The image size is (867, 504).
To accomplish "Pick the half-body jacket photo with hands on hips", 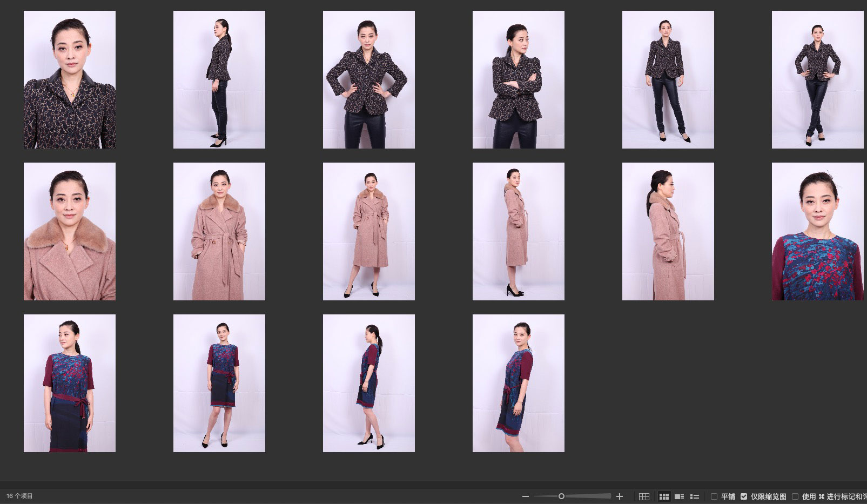I will tap(368, 79).
